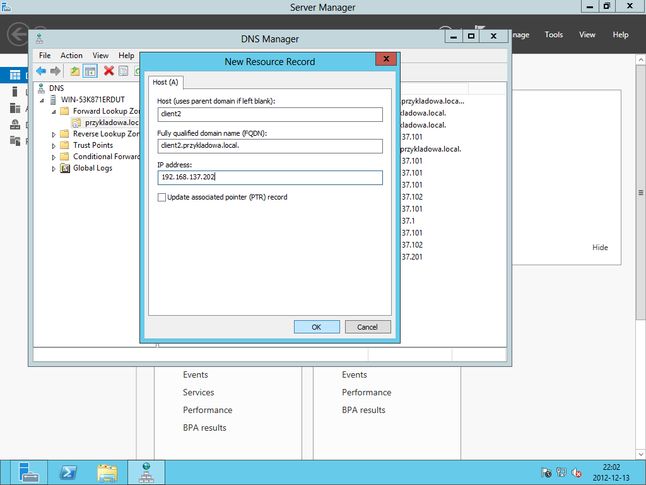This screenshot has width=646, height=485.
Task: Click DNS Manager taskbar icon
Action: [x=146, y=473]
